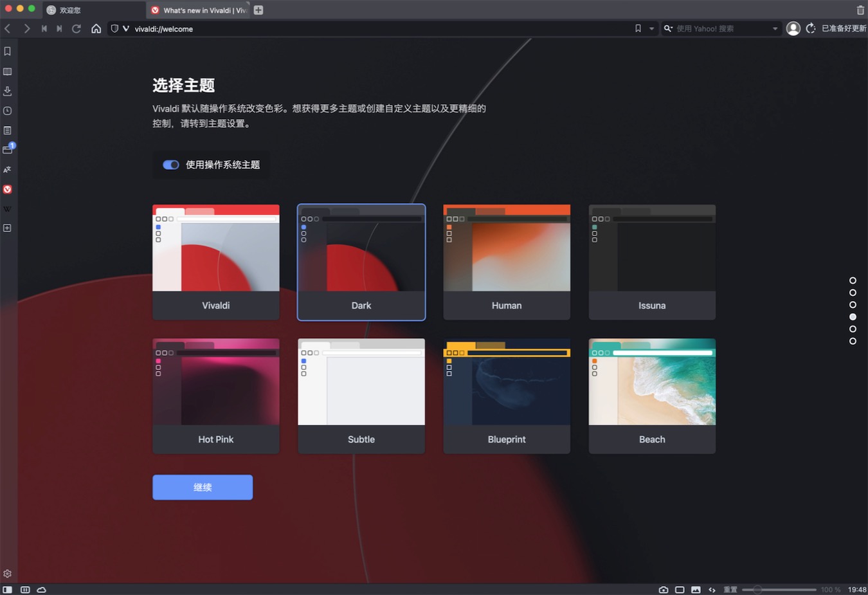Open the Bookmarks panel in sidebar

click(x=8, y=51)
